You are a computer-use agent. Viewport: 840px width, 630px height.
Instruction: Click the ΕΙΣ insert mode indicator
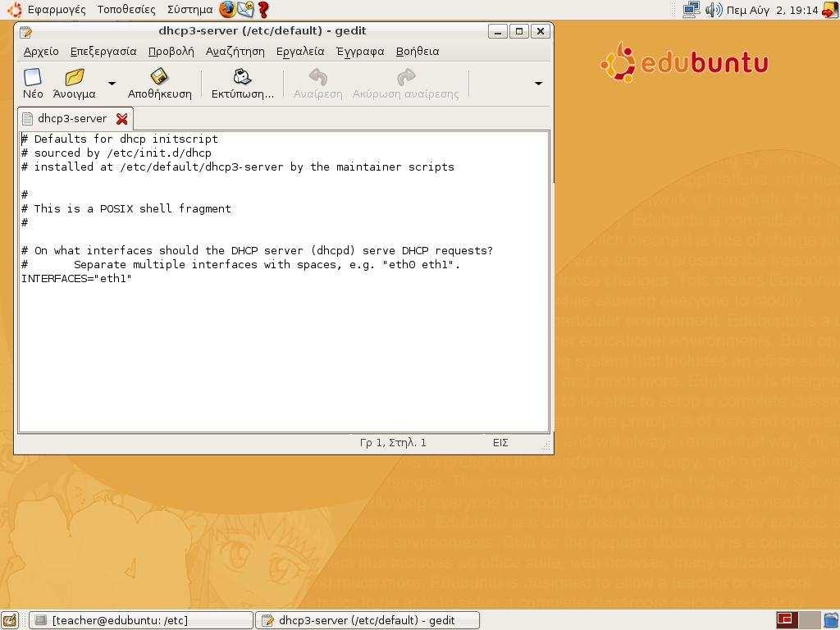500,443
